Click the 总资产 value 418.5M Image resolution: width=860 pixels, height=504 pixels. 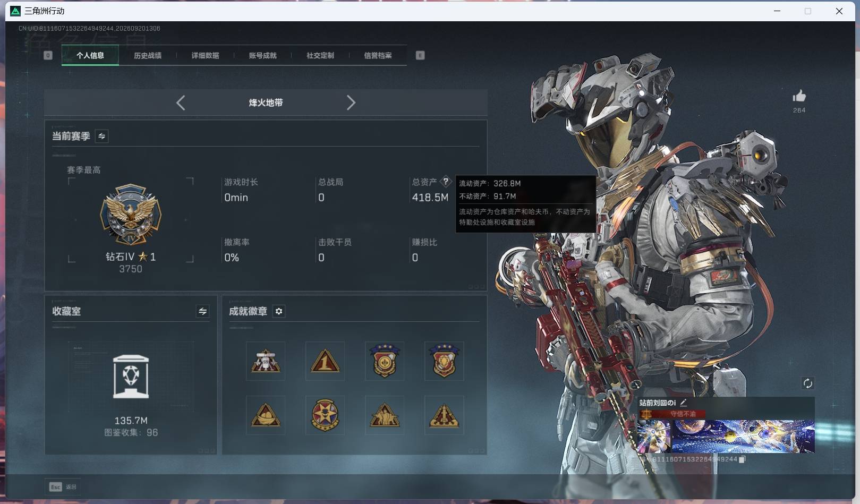tap(430, 198)
